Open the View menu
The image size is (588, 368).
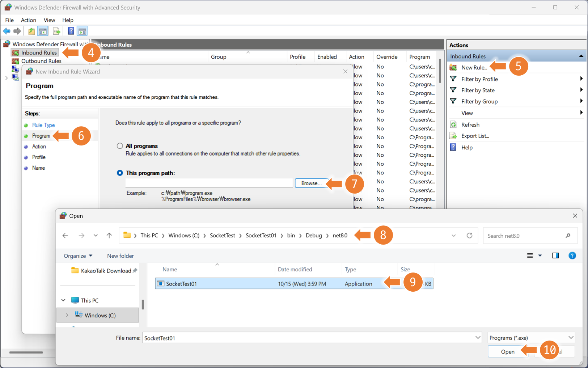coord(49,20)
